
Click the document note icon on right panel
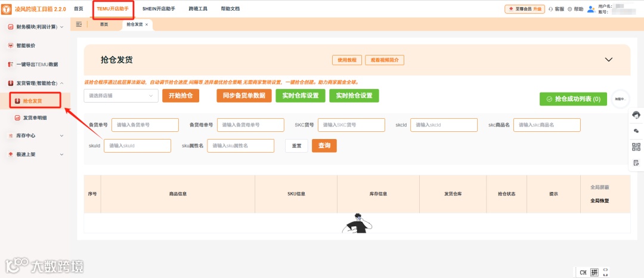pos(636,163)
